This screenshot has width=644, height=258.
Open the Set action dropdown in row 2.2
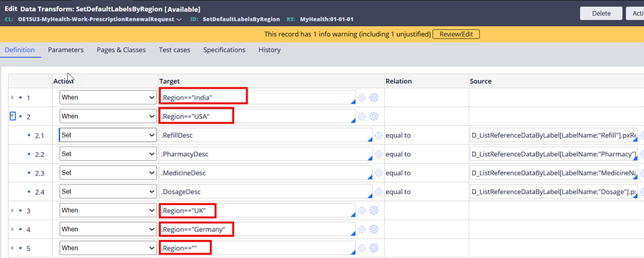pyautogui.click(x=107, y=154)
